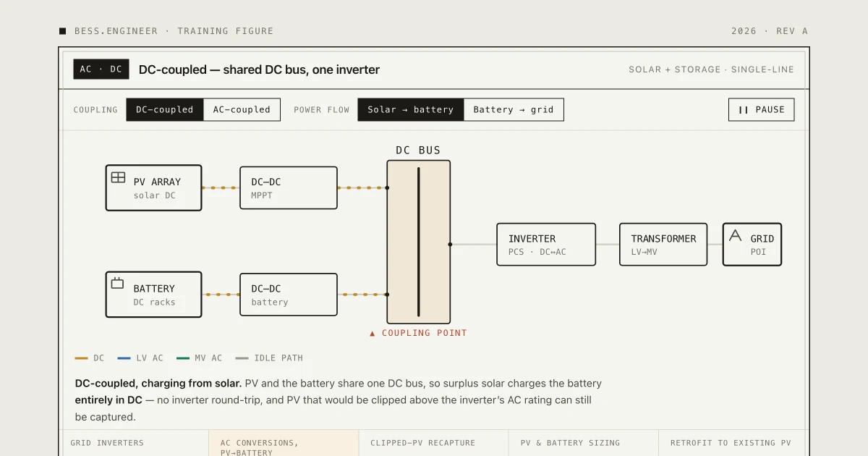Click the POWER FLOW label

(x=321, y=110)
